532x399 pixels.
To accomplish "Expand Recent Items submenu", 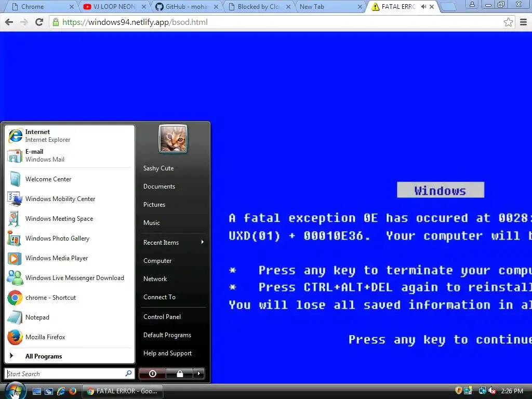I will (x=174, y=243).
